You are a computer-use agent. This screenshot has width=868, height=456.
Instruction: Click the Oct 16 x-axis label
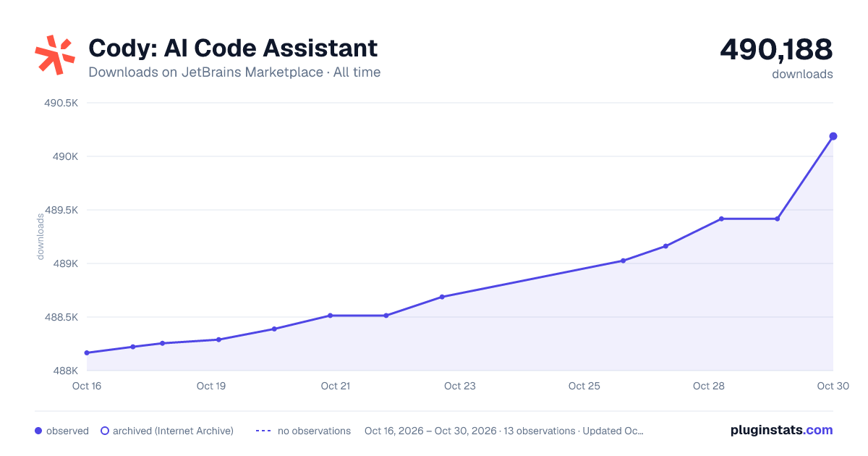(87, 386)
